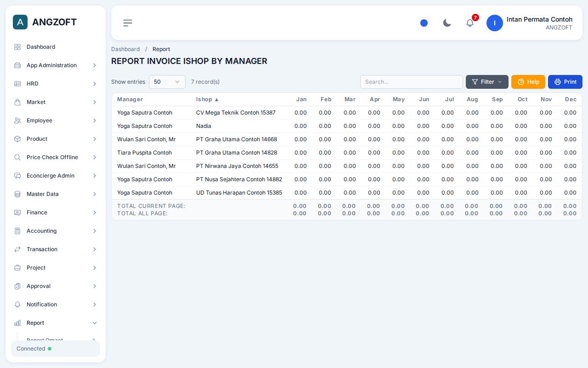Click the Project briefcase icon

tap(17, 268)
